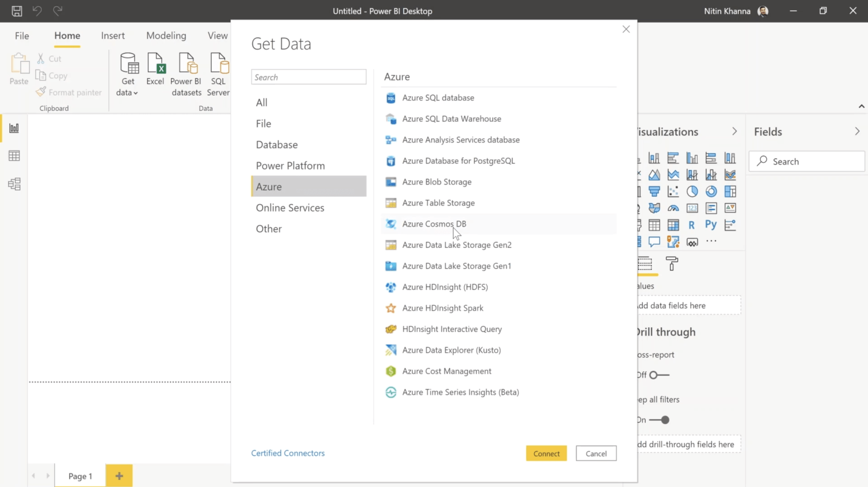Click the Fields pane Search box
The height and width of the screenshot is (487, 868).
pyautogui.click(x=807, y=161)
